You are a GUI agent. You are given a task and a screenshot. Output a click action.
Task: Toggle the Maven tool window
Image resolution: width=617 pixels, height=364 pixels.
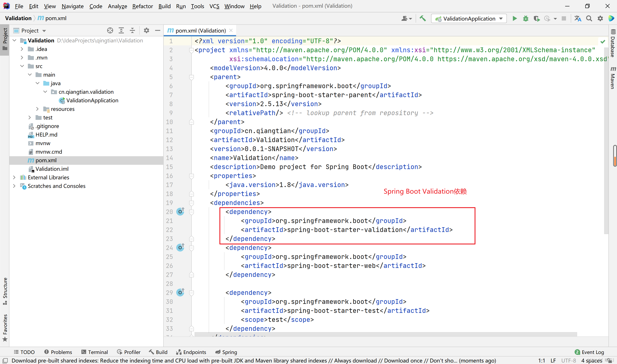click(613, 78)
